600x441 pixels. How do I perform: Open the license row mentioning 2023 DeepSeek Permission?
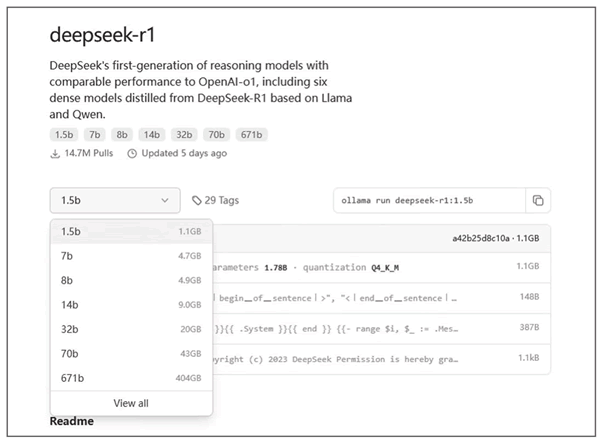[382, 359]
